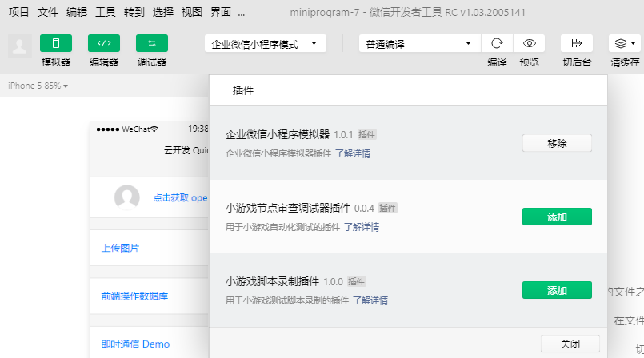Click the 预览 preview eye icon

point(529,43)
